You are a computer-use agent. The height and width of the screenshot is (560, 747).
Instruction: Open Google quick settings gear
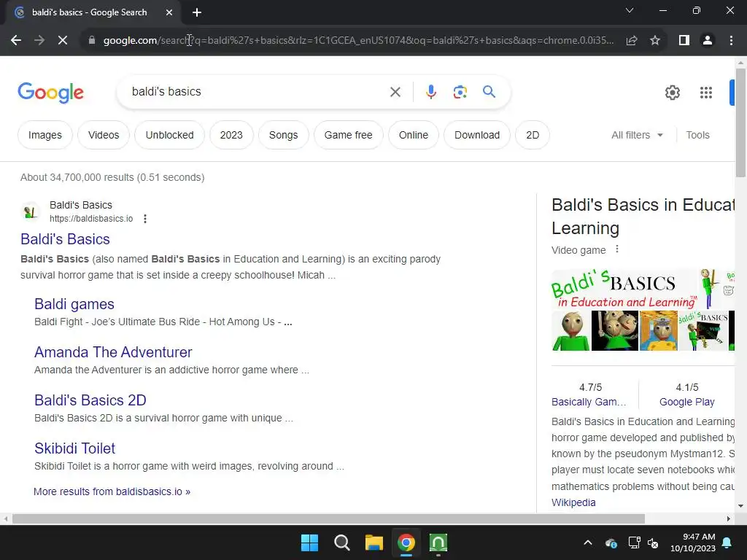[672, 93]
